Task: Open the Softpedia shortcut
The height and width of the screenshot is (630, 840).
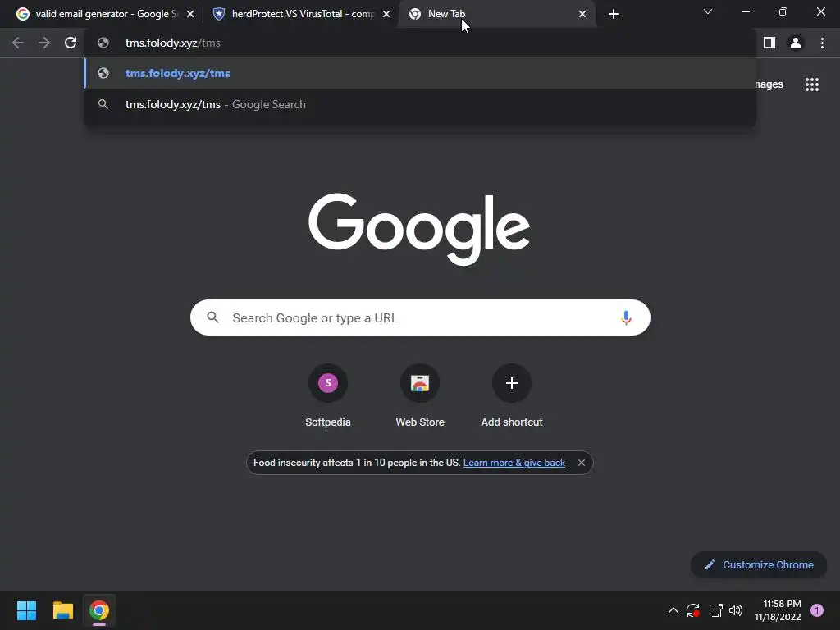Action: pyautogui.click(x=328, y=395)
